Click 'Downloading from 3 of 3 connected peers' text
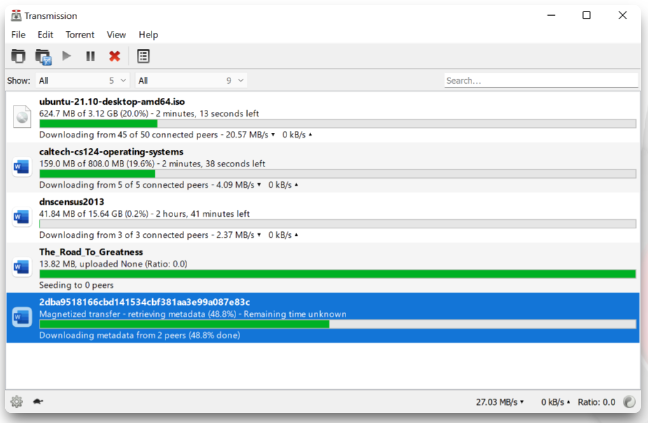Screen dimensions: 648x423 coord(124,235)
